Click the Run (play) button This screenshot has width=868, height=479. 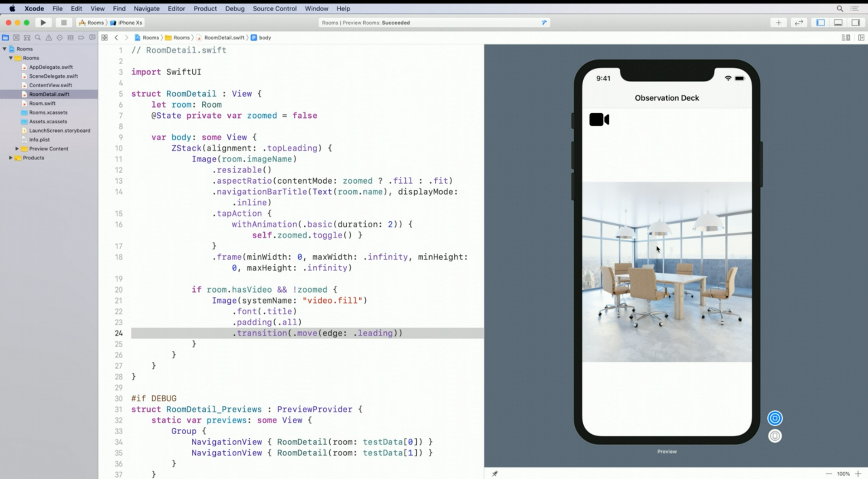(x=43, y=23)
